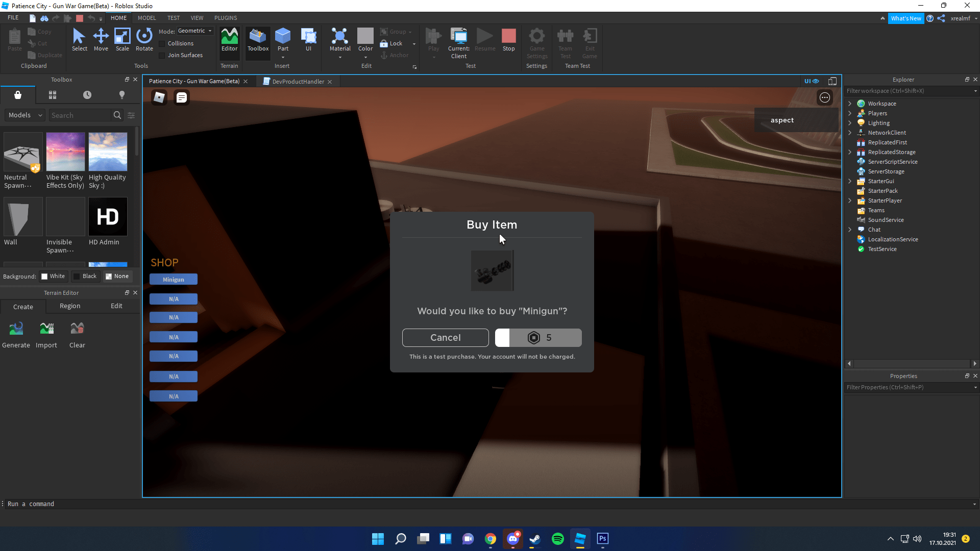Insert a Part from the ribbon
Screen dimensions: 980x551
pyautogui.click(x=283, y=40)
